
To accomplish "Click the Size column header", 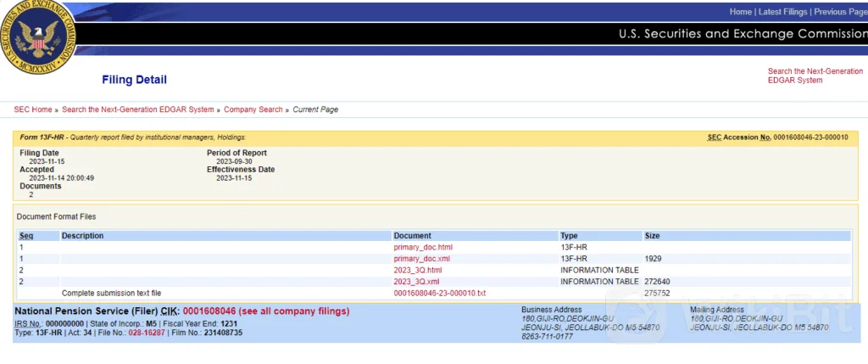I will 652,235.
